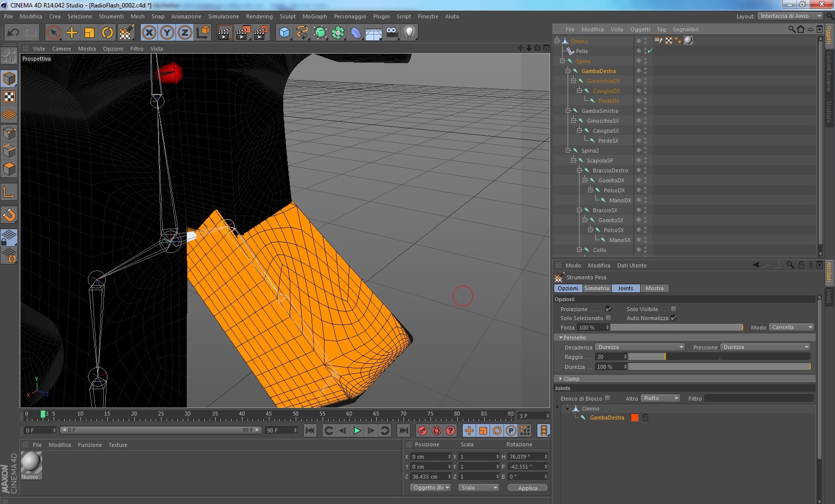Select the Move tool in toolbar
Screen dimensions: 835x504
(x=72, y=33)
